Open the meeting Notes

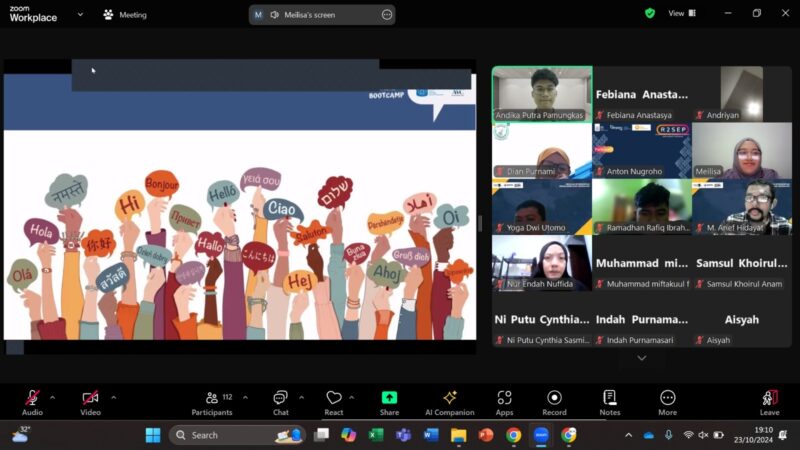pos(610,398)
